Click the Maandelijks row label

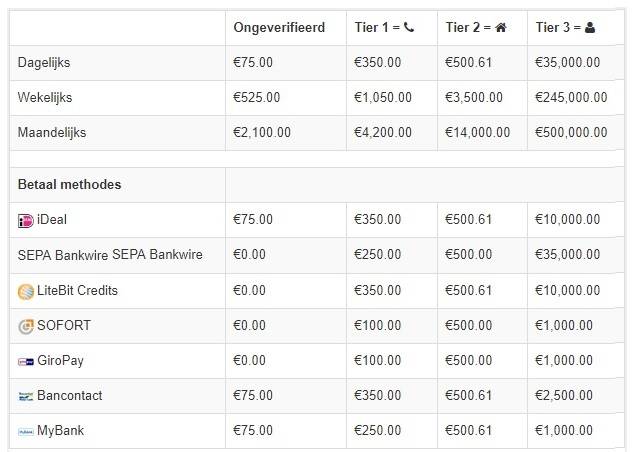(51, 132)
